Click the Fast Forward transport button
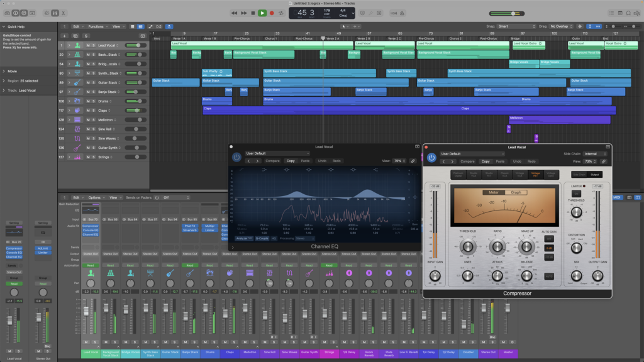The image size is (644, 362). [243, 13]
